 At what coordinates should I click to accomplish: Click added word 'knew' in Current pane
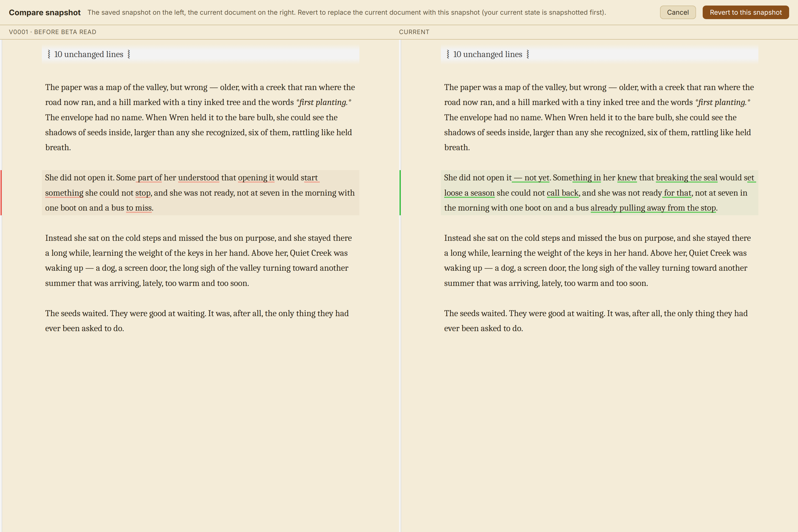[627, 178]
